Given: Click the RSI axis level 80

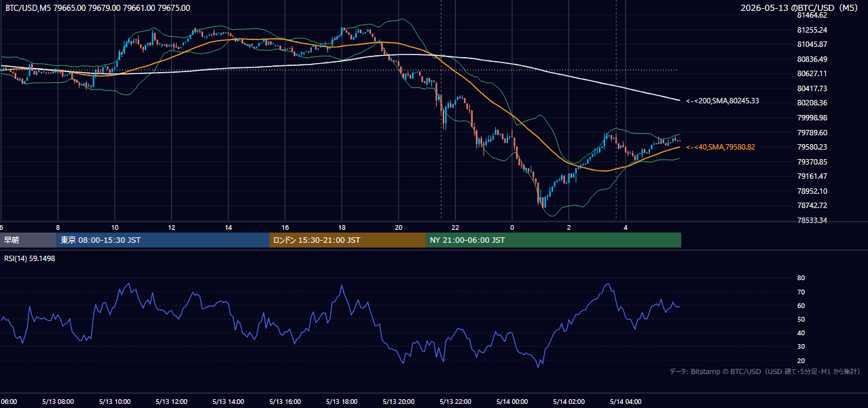Looking at the screenshot, I should coord(801,278).
